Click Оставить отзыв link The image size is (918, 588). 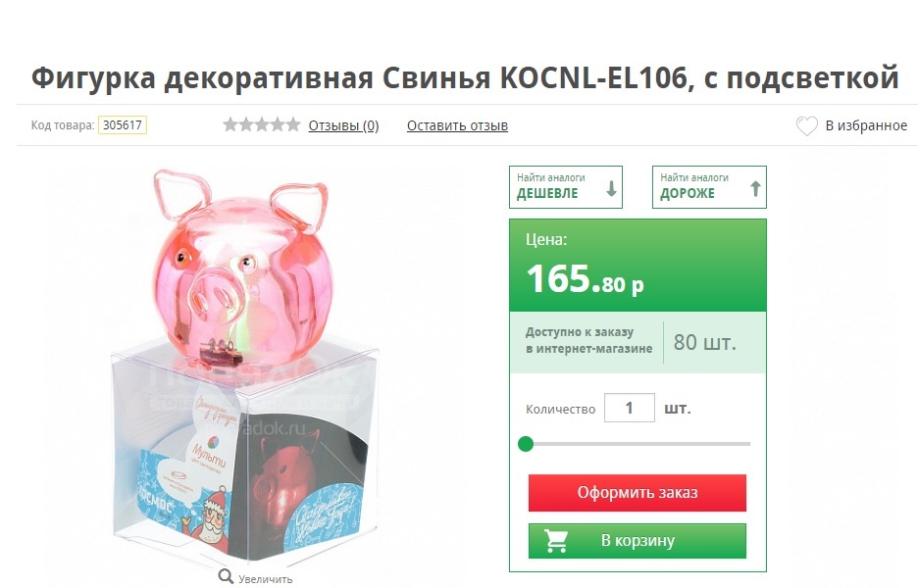[457, 125]
